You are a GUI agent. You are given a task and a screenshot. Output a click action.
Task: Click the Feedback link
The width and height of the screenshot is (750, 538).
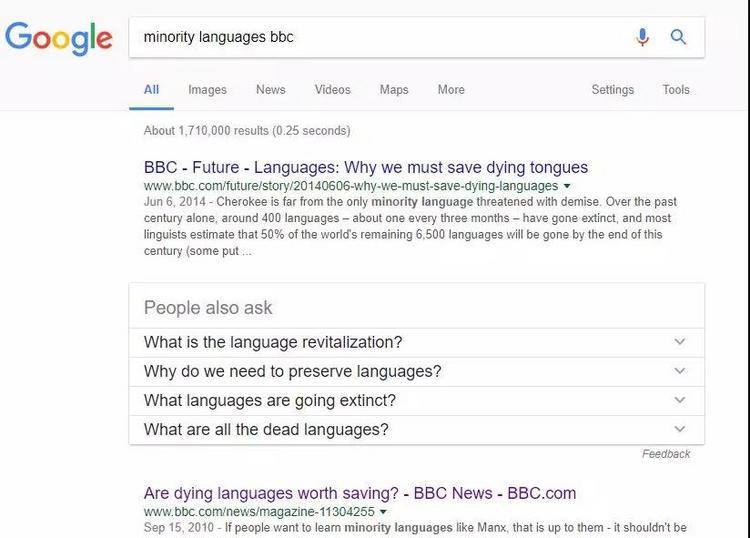tap(666, 454)
